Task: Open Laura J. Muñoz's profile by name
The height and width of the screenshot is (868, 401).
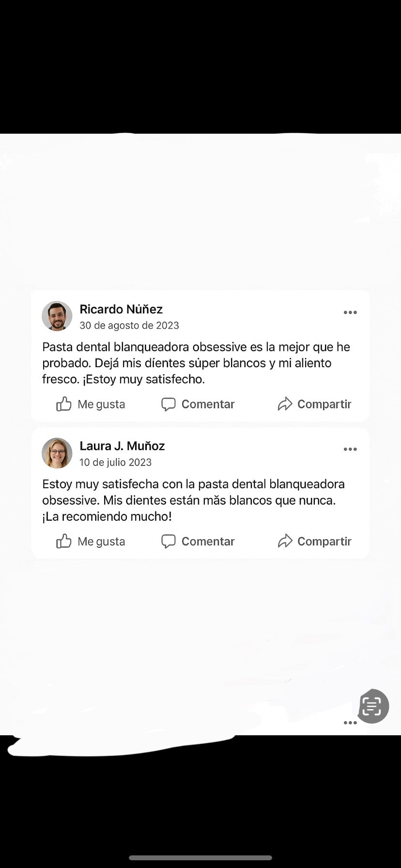Action: [122, 446]
